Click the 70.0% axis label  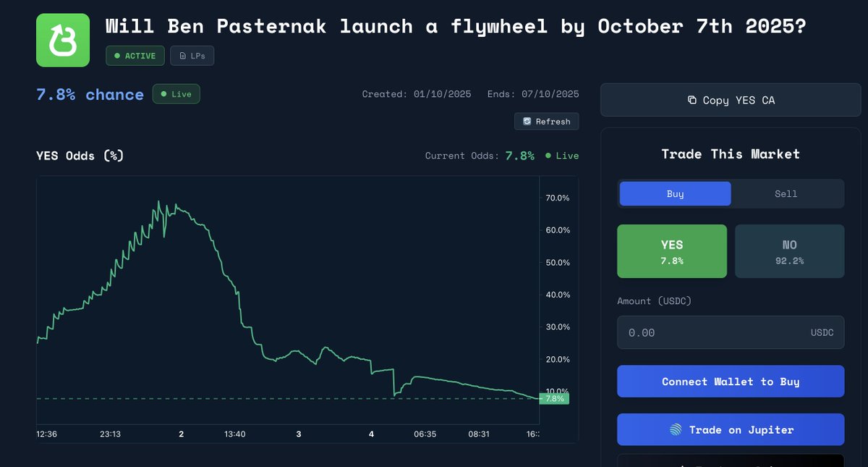click(557, 198)
